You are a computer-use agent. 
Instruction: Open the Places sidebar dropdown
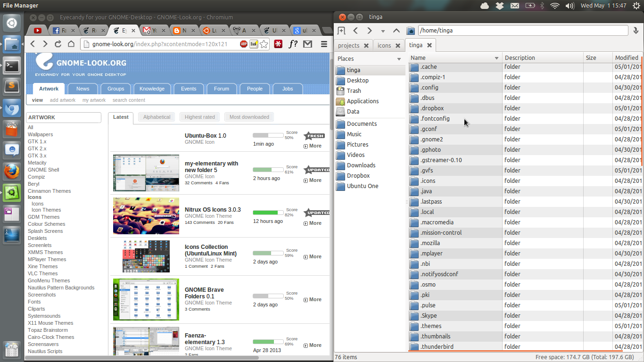click(x=399, y=59)
